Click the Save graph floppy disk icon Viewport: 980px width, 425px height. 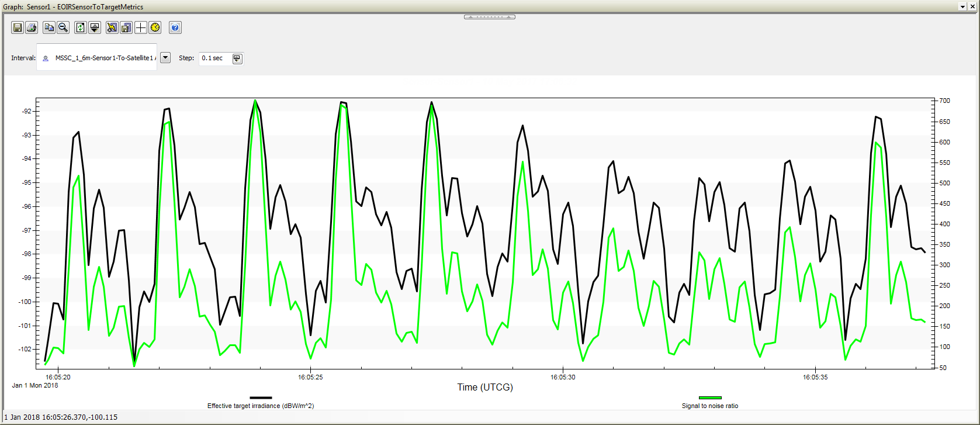coord(18,27)
